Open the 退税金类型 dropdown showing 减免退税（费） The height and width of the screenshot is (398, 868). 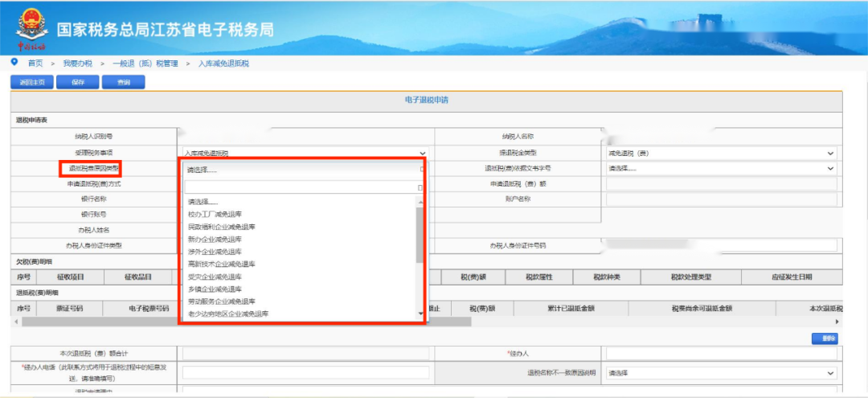pos(721,154)
